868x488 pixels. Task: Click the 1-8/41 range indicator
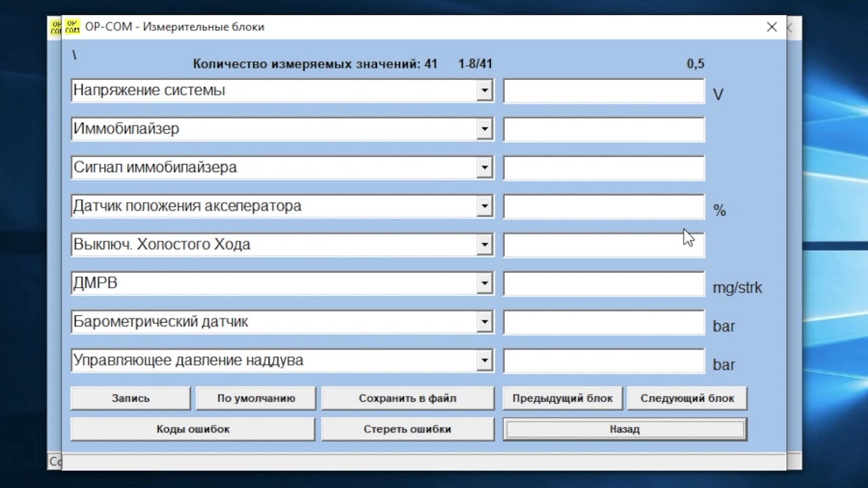(x=475, y=64)
